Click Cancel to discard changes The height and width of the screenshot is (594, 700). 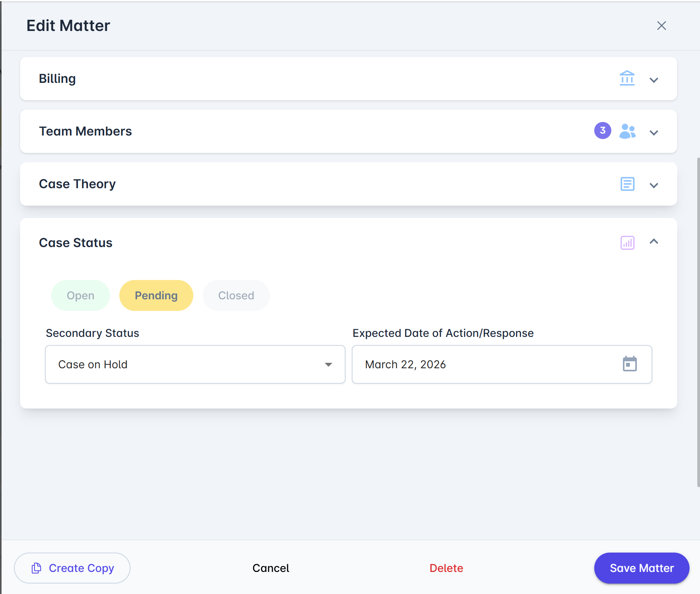click(271, 568)
